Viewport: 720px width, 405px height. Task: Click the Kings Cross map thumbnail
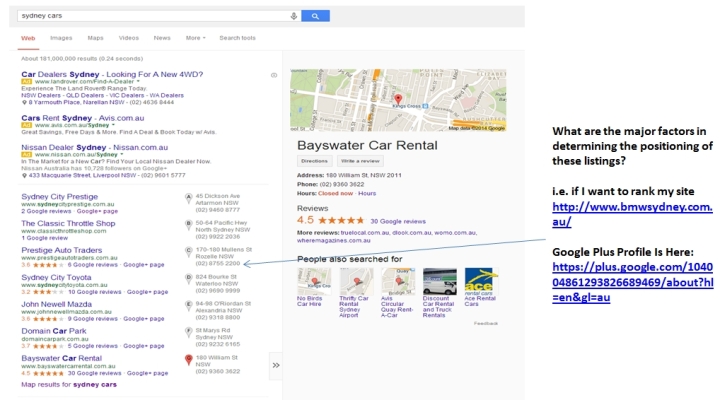[x=398, y=100]
